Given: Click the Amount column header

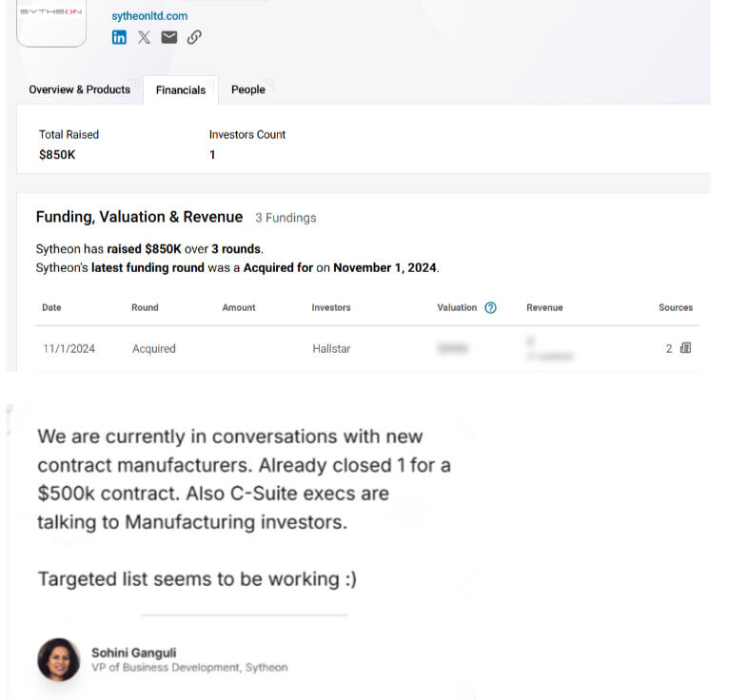Looking at the screenshot, I should tap(239, 307).
